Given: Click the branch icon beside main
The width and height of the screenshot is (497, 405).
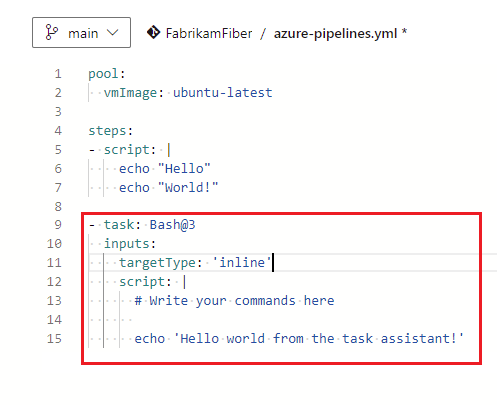Looking at the screenshot, I should 51,33.
